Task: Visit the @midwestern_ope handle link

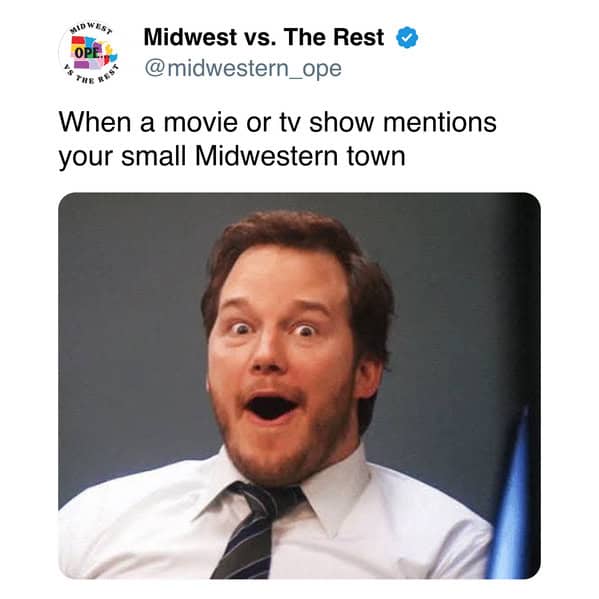Action: [x=243, y=68]
